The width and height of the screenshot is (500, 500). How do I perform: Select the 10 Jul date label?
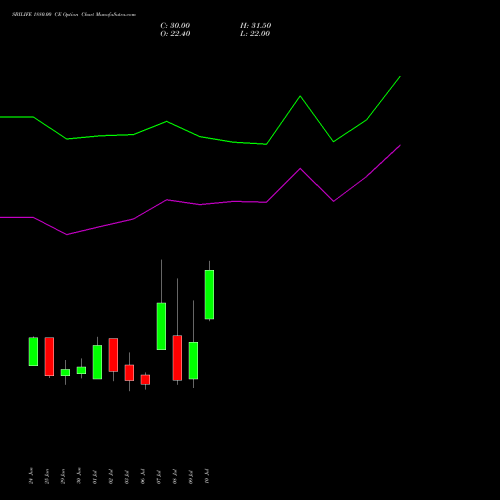coord(207,476)
